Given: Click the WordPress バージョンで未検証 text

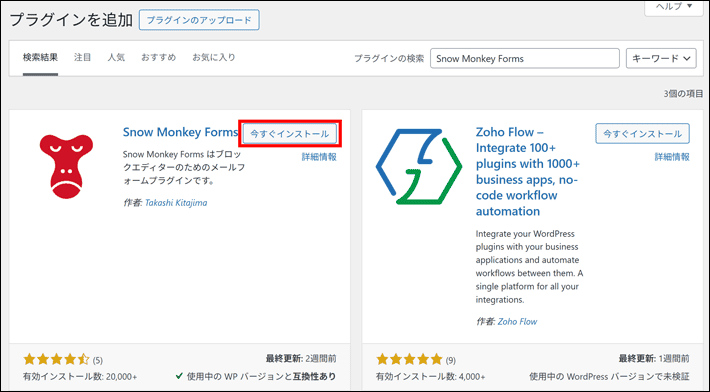Looking at the screenshot, I should (609, 377).
